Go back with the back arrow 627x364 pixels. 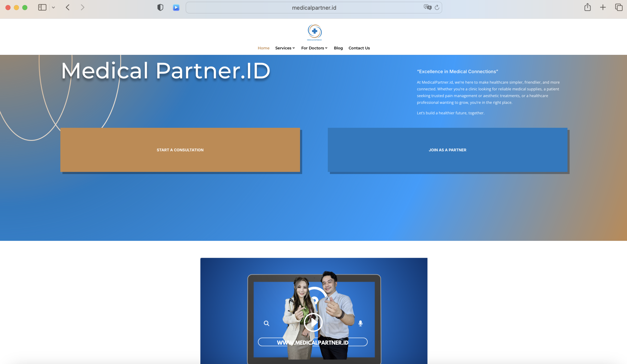[x=68, y=7]
